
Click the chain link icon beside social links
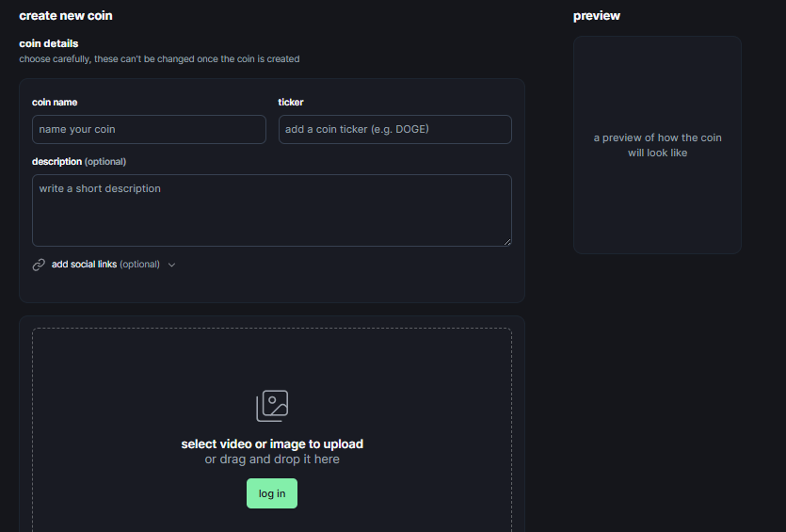pos(39,265)
